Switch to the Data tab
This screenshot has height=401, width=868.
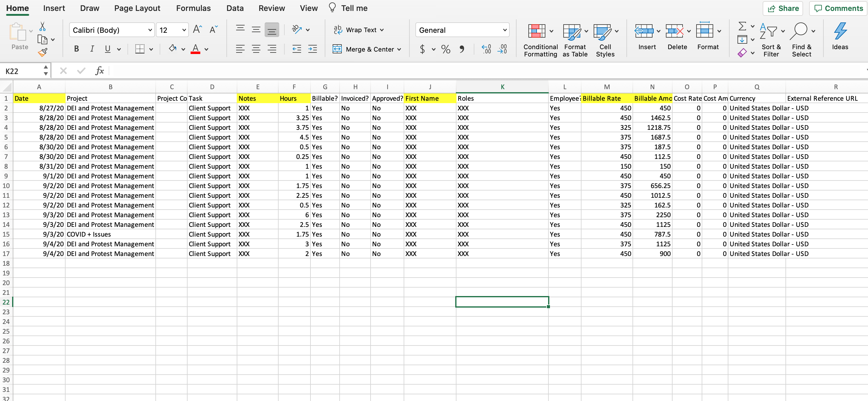(x=235, y=8)
